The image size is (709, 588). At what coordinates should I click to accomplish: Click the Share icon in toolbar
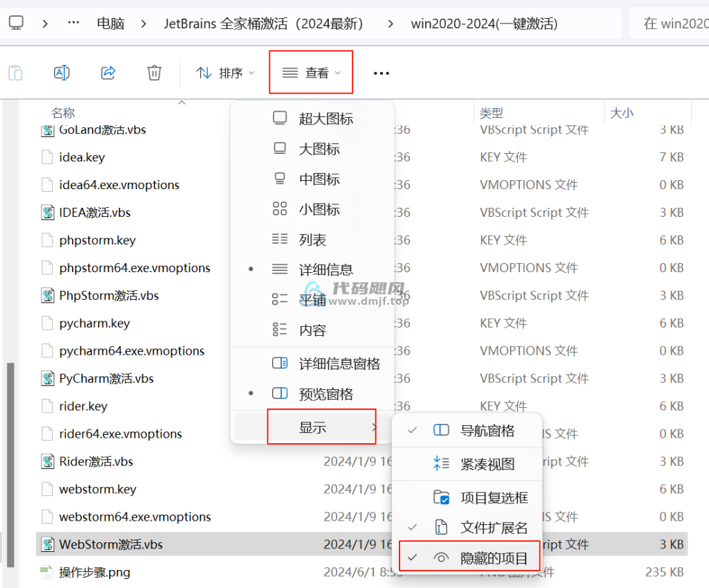108,73
